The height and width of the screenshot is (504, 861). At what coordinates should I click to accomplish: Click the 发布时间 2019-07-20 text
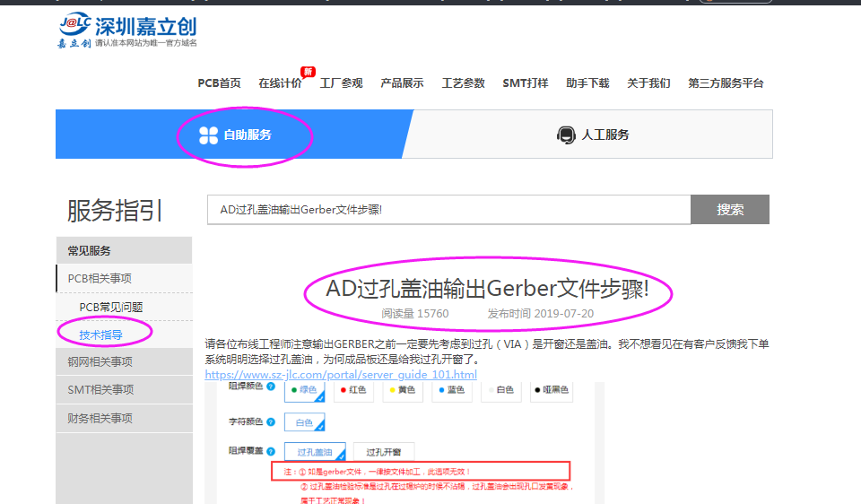click(541, 314)
